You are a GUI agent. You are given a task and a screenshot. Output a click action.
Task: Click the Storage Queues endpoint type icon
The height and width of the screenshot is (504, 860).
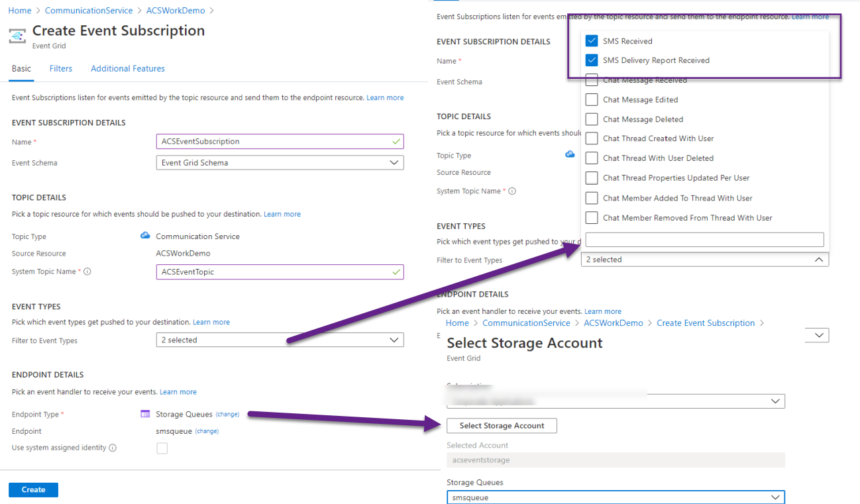coord(145,414)
